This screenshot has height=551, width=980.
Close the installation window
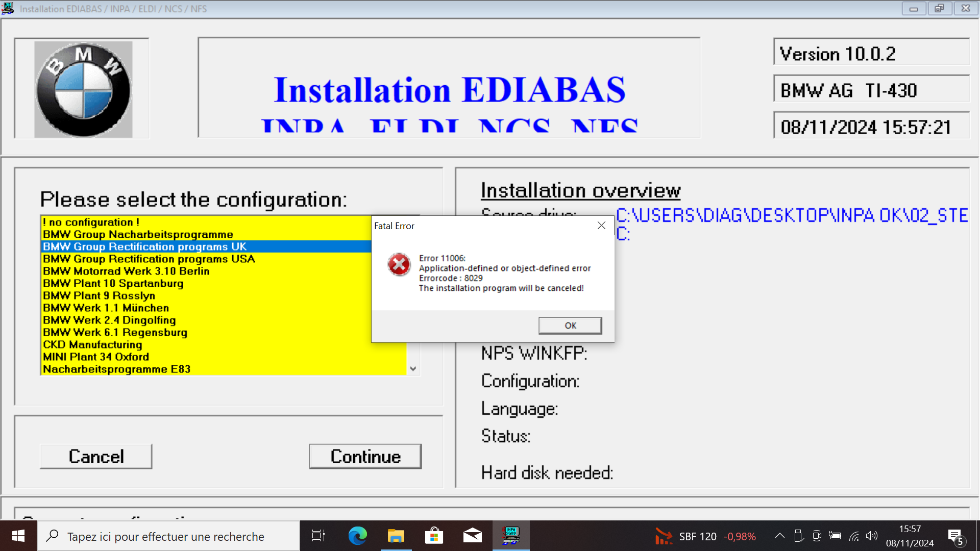[966, 8]
